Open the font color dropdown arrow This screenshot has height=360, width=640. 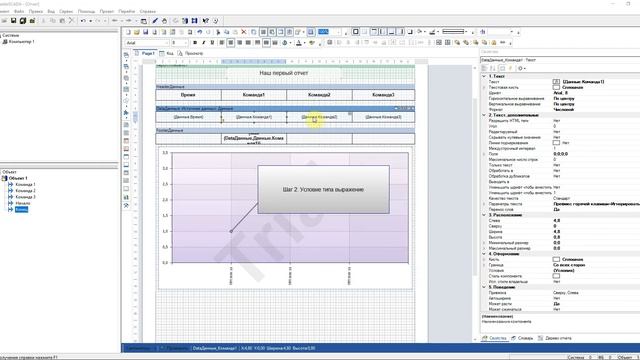click(x=304, y=43)
